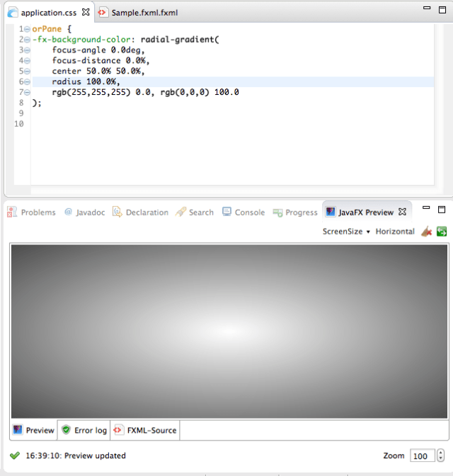
Task: Minimize the bottom views panel
Action: [x=426, y=209]
